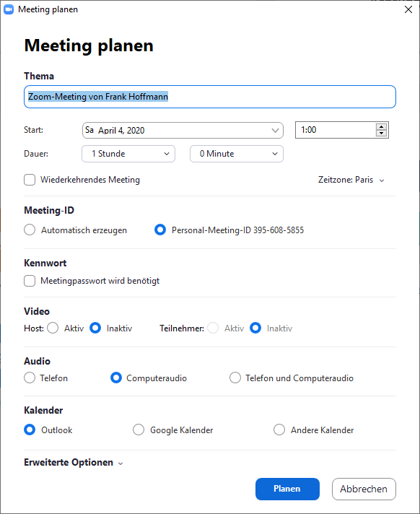Click the Planen button

pos(287,489)
